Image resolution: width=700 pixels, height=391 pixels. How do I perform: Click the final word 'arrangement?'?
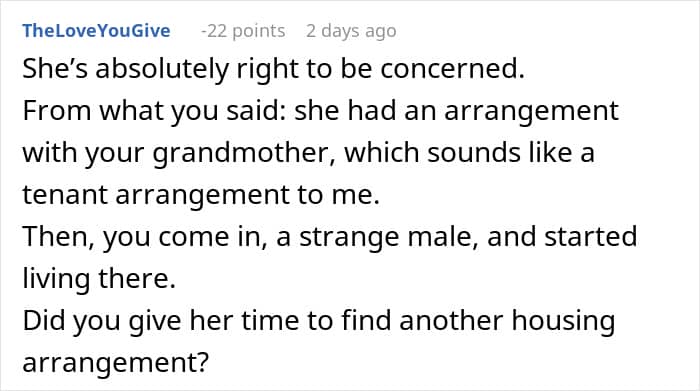(116, 362)
